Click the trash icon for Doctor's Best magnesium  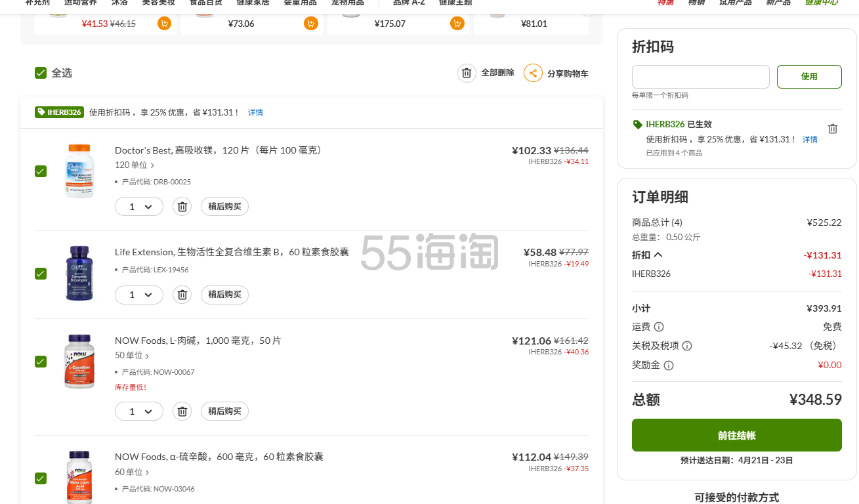click(x=182, y=207)
